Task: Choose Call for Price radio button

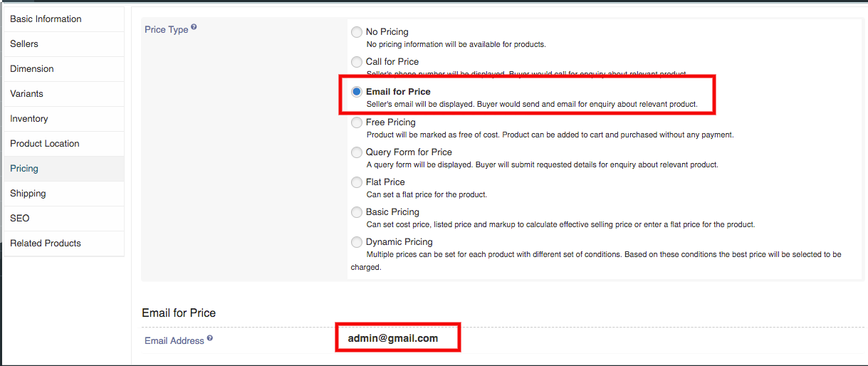Action: click(357, 62)
